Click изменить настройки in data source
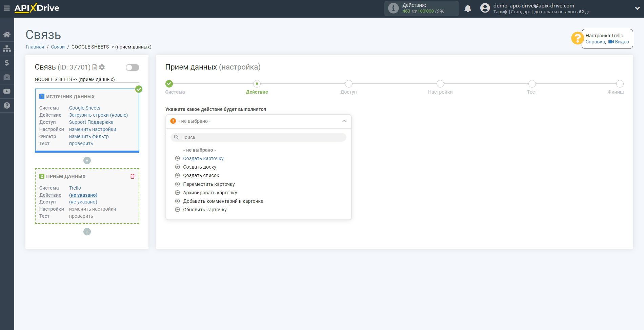644x330 pixels. point(93,129)
